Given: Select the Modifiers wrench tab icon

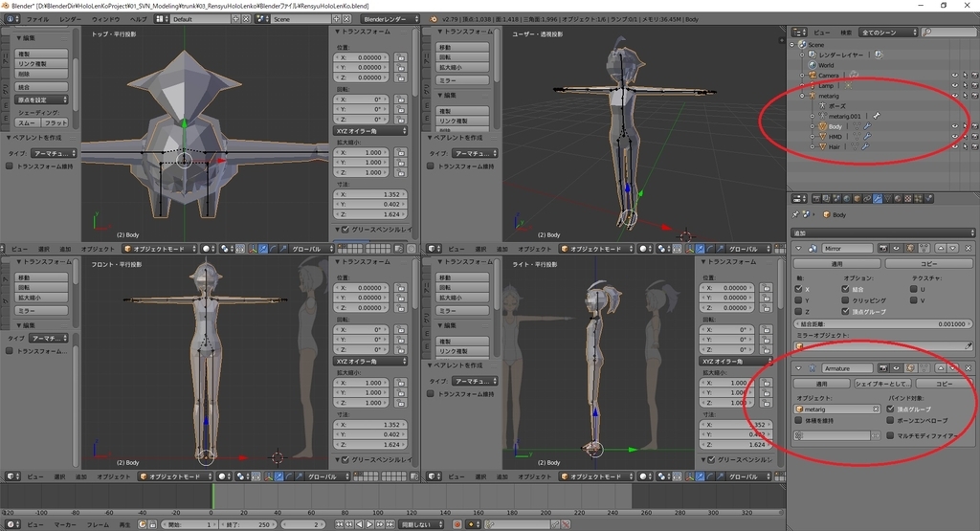Looking at the screenshot, I should click(878, 199).
